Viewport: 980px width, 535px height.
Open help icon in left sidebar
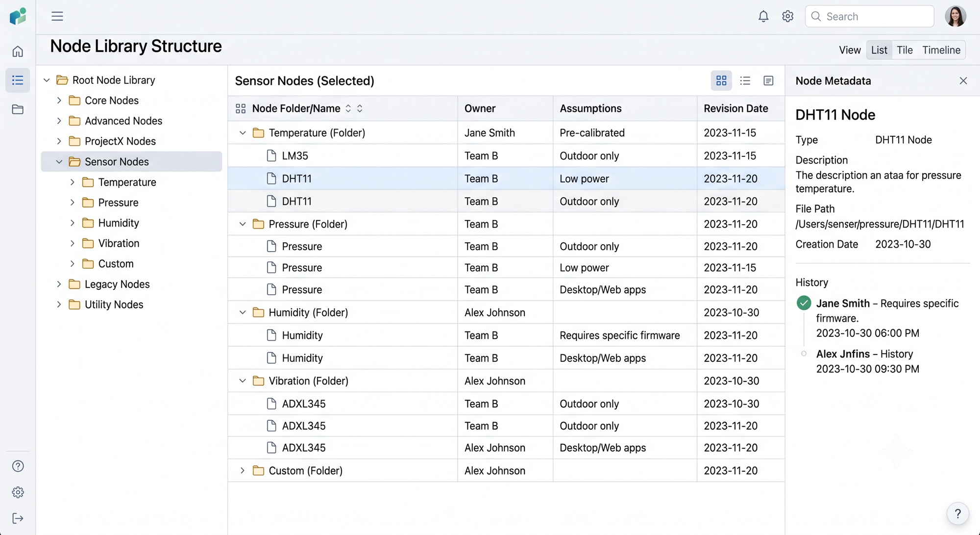(x=18, y=466)
